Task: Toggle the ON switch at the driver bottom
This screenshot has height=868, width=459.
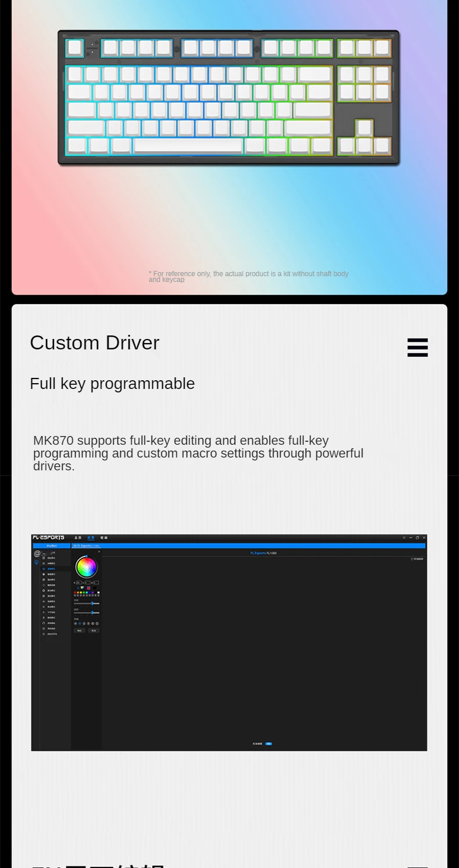Action: [x=268, y=744]
